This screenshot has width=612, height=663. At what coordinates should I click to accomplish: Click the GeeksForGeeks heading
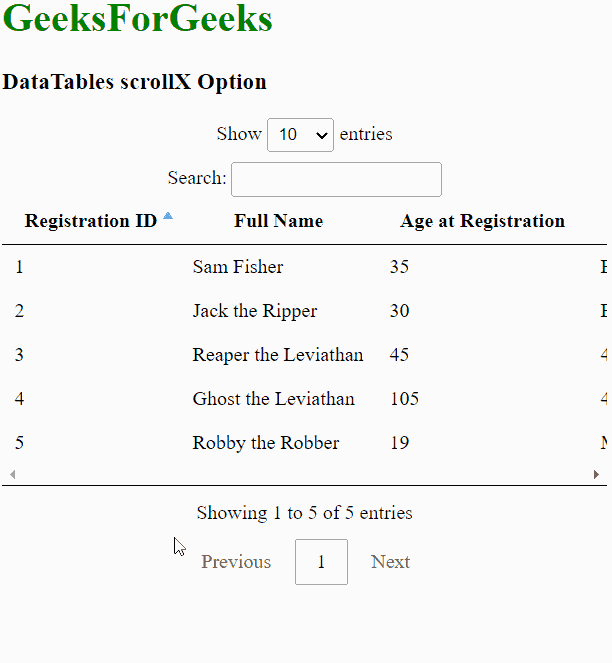[x=138, y=19]
